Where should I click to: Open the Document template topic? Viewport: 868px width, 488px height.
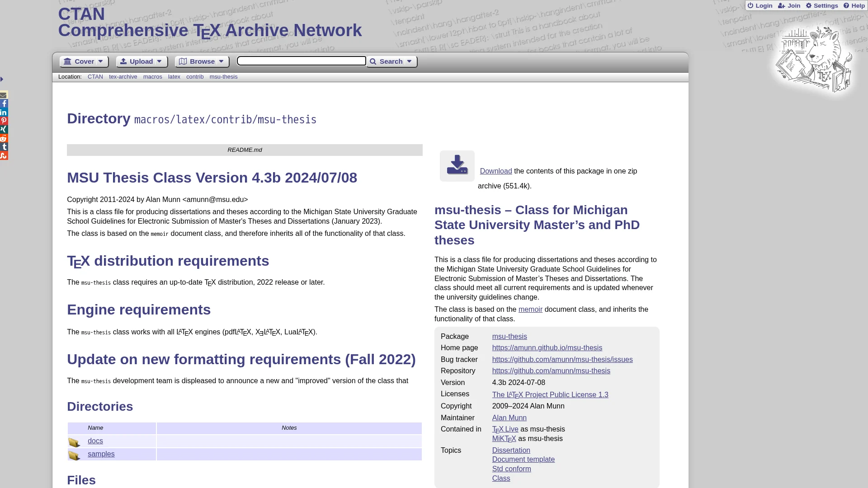pyautogui.click(x=524, y=459)
